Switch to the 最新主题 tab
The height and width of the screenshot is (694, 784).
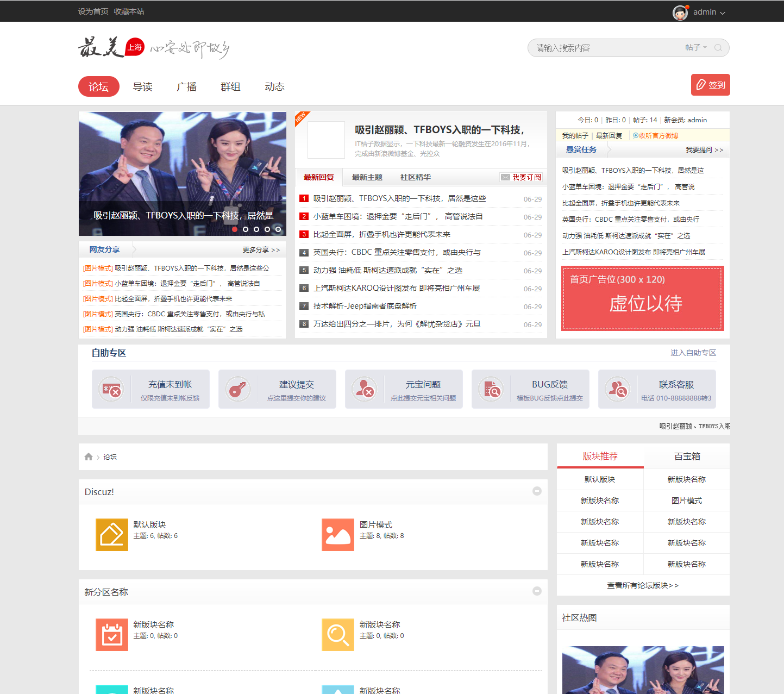coord(367,177)
